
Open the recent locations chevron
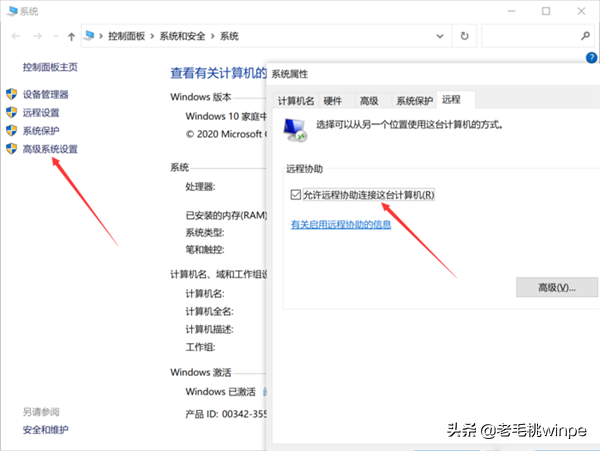[x=56, y=36]
